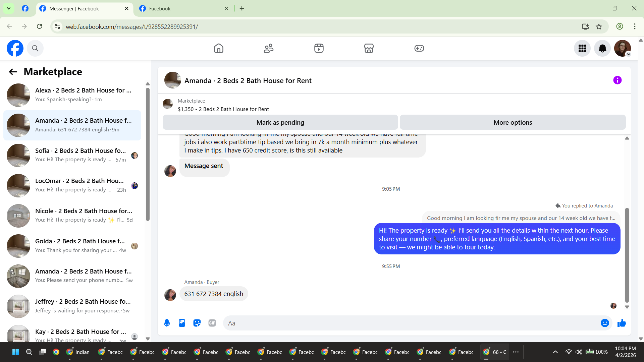Choose a GIF icon
644x362 pixels.
[212, 323]
